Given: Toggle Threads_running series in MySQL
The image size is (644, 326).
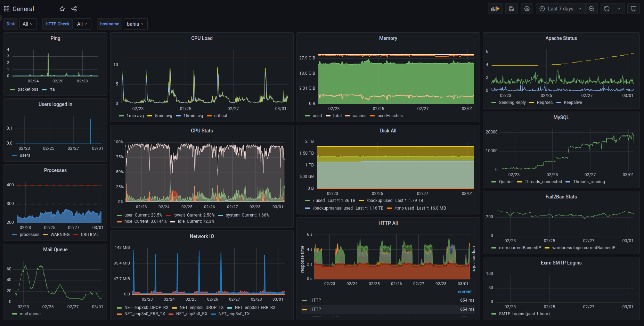Looking at the screenshot, I should 589,182.
